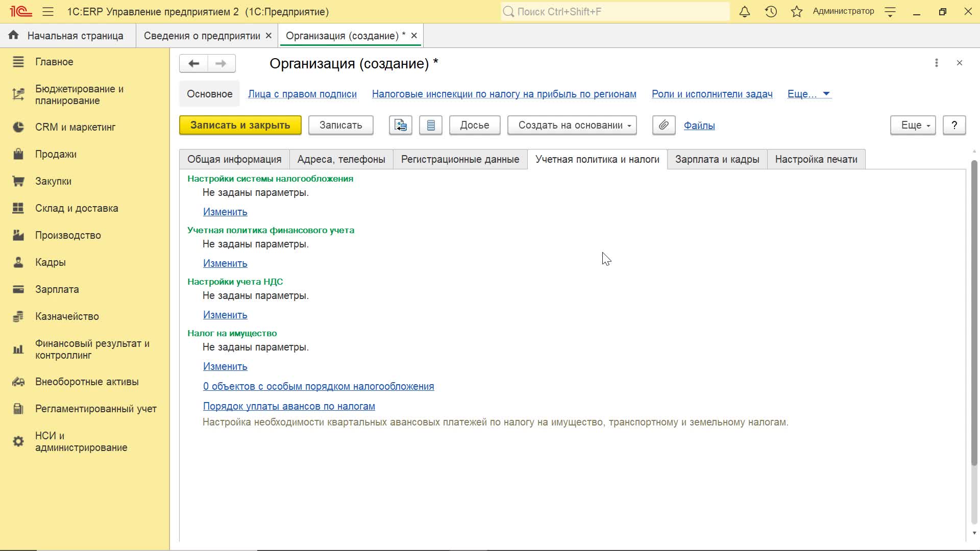
Task: Open notifications bell icon
Action: [x=745, y=11]
